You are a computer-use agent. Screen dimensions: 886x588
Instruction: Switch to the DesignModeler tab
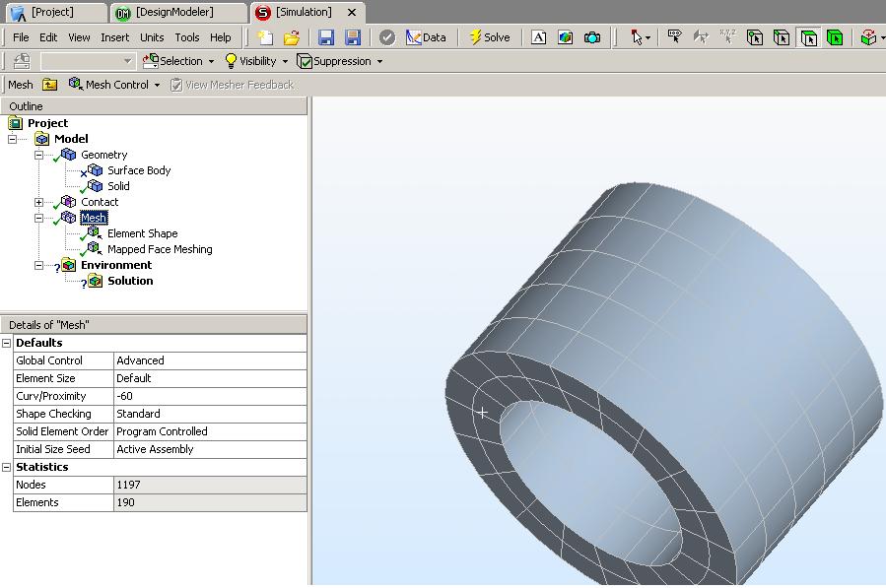[x=176, y=13]
